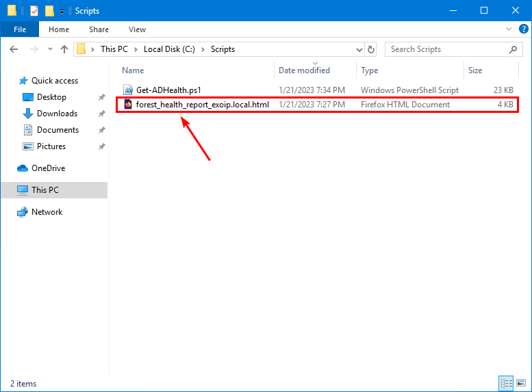Viewport: 532px width, 392px height.
Task: Click the address bar folder icon
Action: coord(81,49)
